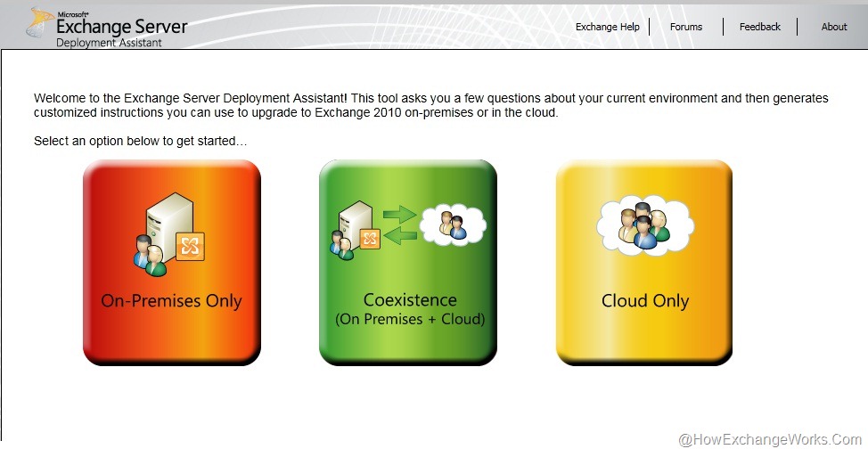Select the On-Premises Only tile
Image resolution: width=868 pixels, height=449 pixels.
click(172, 263)
